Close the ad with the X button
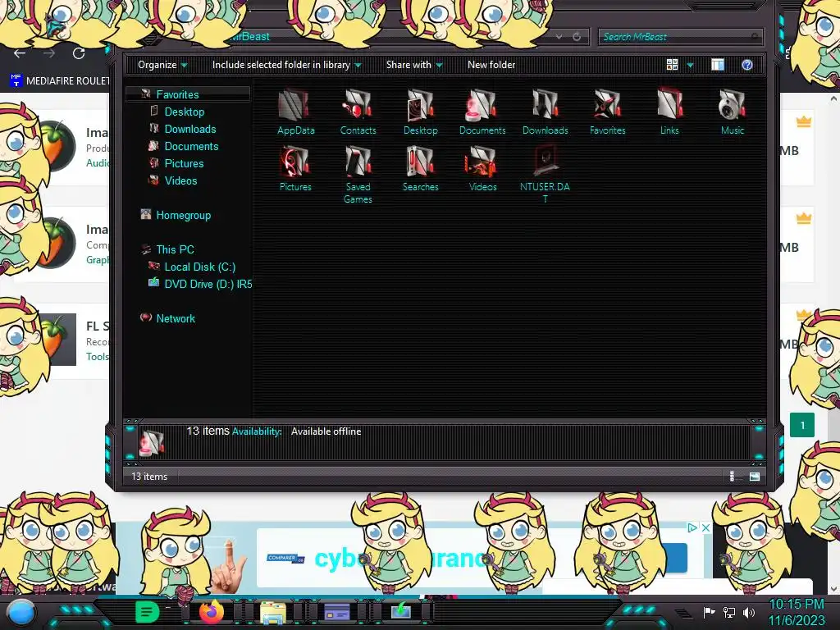The image size is (840, 630). [706, 527]
